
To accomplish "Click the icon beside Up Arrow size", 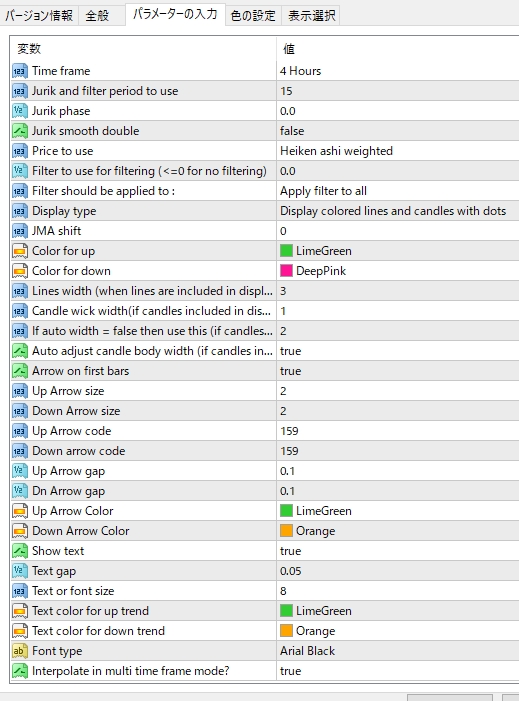I will pyautogui.click(x=20, y=391).
